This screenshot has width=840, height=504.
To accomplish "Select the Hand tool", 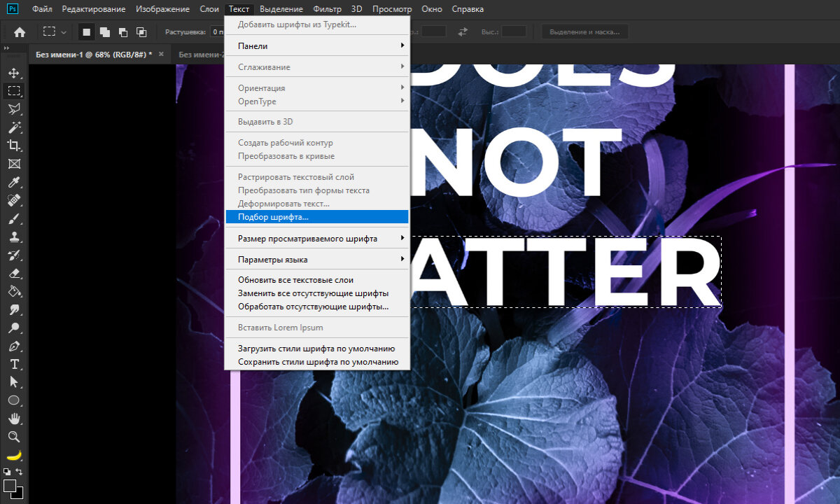I will click(x=13, y=419).
